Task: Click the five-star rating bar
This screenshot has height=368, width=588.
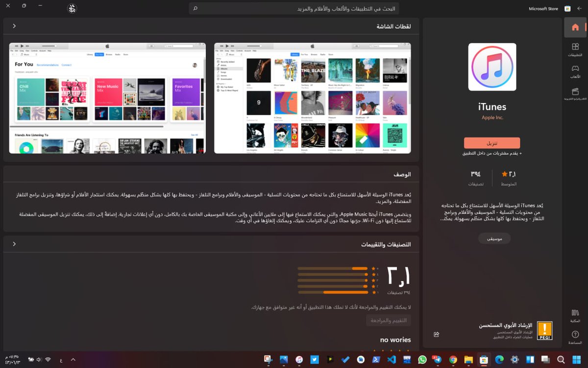Action: pyautogui.click(x=332, y=268)
